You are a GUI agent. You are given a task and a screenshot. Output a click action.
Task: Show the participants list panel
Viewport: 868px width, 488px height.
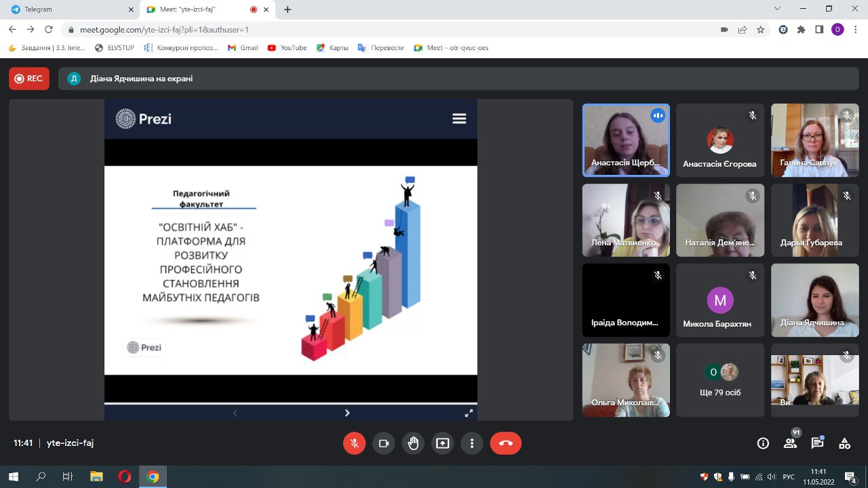790,443
